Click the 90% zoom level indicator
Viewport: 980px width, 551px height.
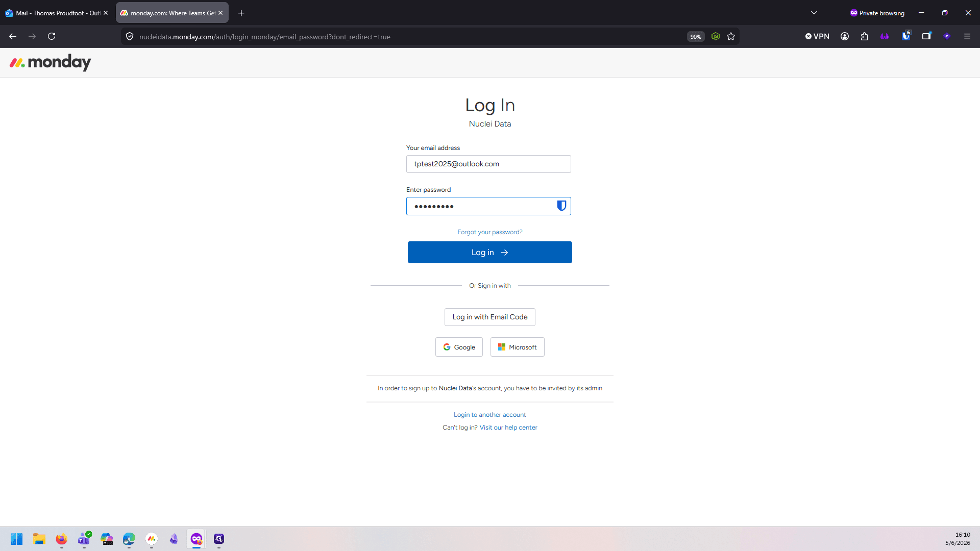[696, 37]
